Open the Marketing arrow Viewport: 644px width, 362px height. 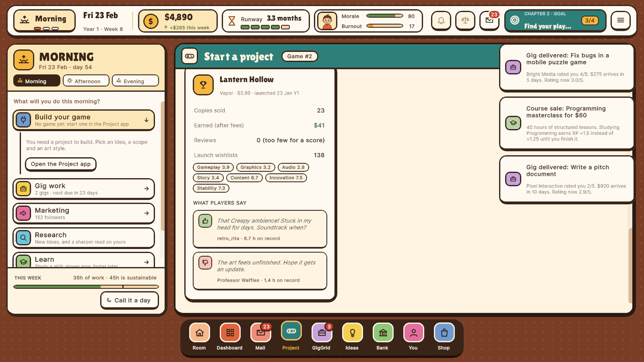[x=147, y=213]
